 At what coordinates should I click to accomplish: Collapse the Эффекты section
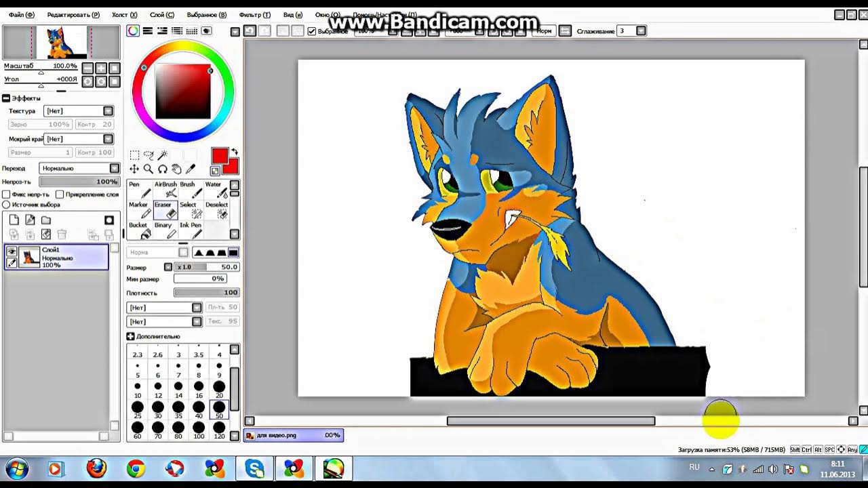coord(6,98)
